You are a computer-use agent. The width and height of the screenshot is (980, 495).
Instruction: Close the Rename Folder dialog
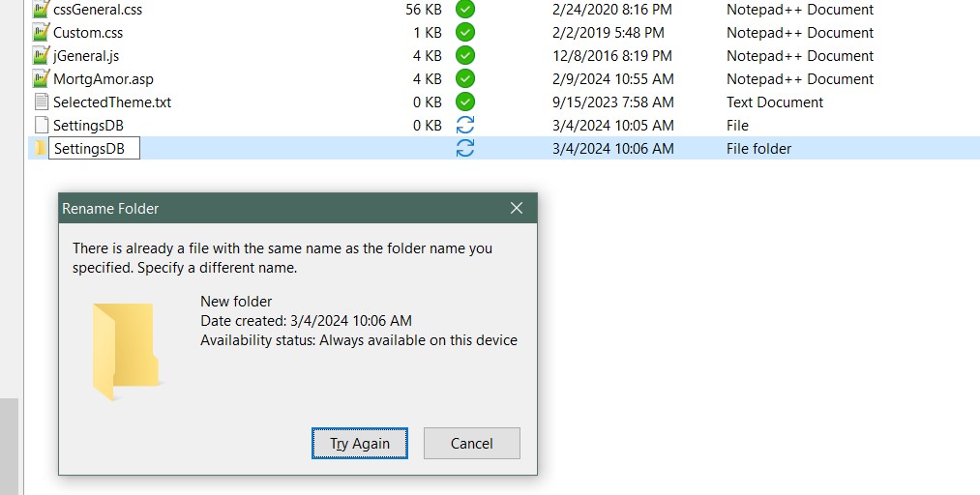click(x=517, y=209)
